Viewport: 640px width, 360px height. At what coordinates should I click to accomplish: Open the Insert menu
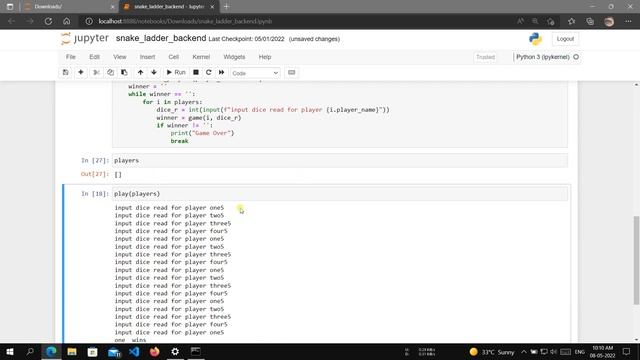(x=147, y=57)
